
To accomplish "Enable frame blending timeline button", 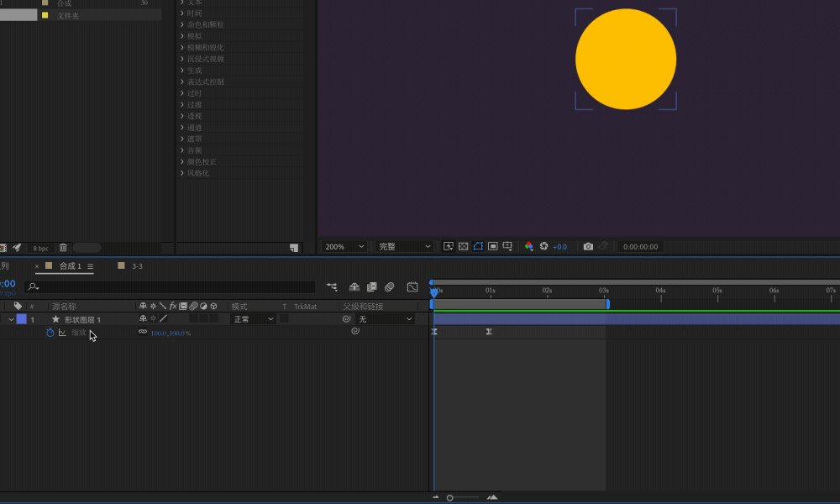I will (x=372, y=287).
